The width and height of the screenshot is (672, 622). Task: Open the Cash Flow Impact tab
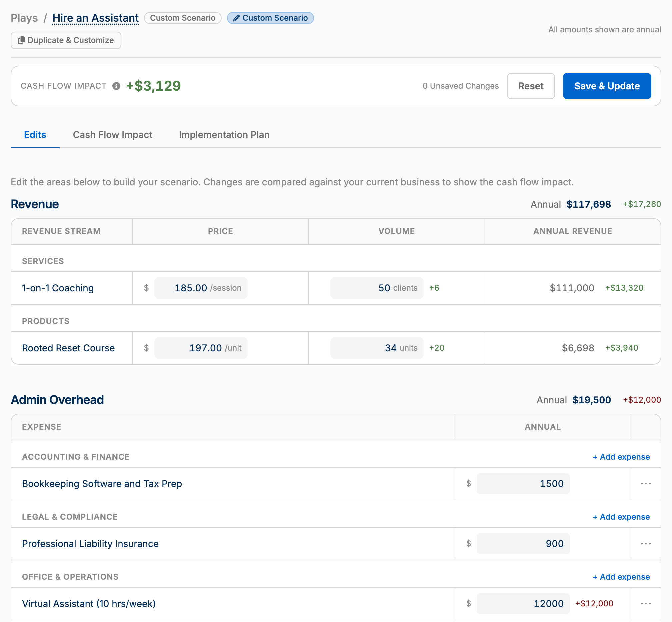pyautogui.click(x=112, y=135)
